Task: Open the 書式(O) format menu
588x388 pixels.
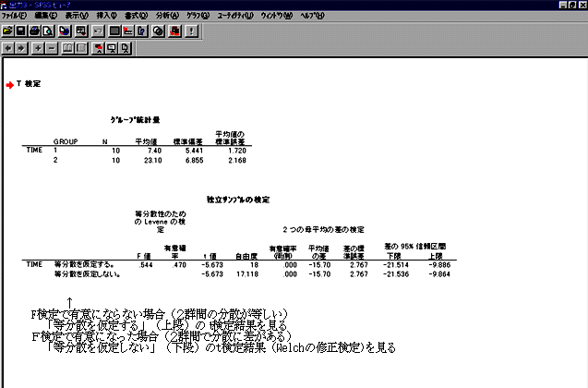Action: 138,17
